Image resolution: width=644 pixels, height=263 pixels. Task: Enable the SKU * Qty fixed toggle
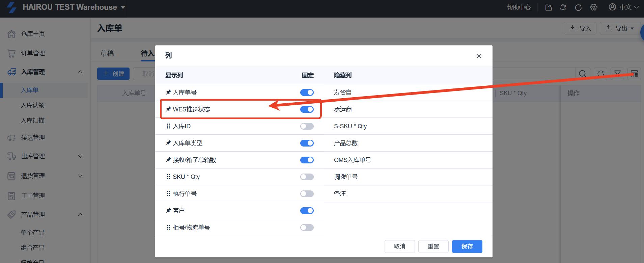click(x=307, y=177)
